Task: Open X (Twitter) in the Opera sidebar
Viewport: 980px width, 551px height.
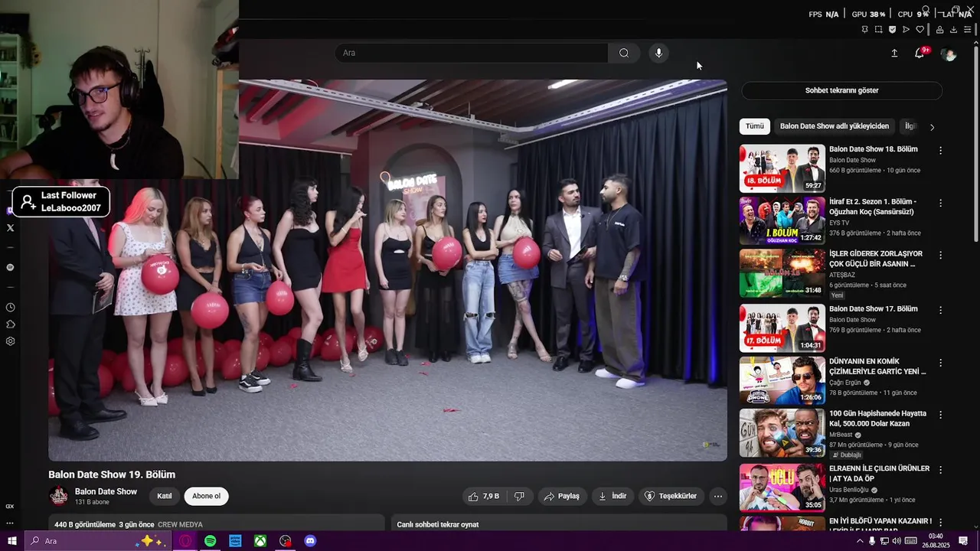Action: (x=10, y=227)
